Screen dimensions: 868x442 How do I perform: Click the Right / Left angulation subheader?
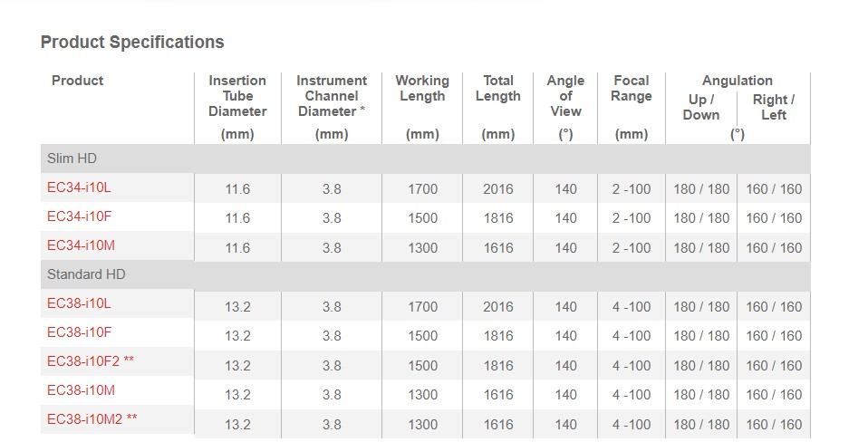[x=774, y=107]
